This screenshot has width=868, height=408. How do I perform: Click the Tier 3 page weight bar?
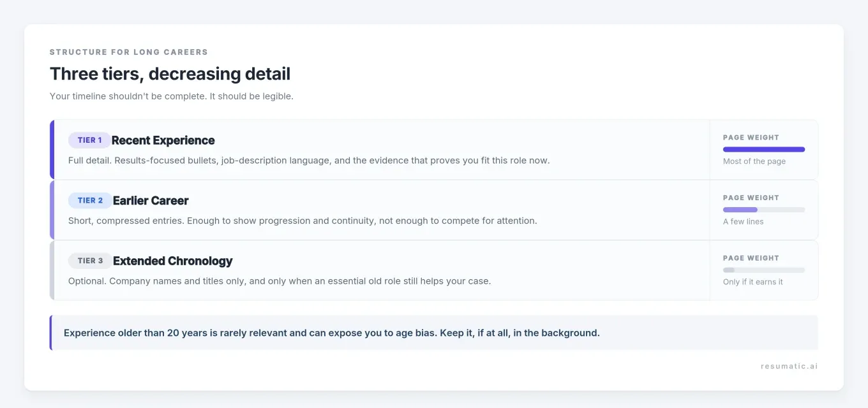pyautogui.click(x=764, y=270)
